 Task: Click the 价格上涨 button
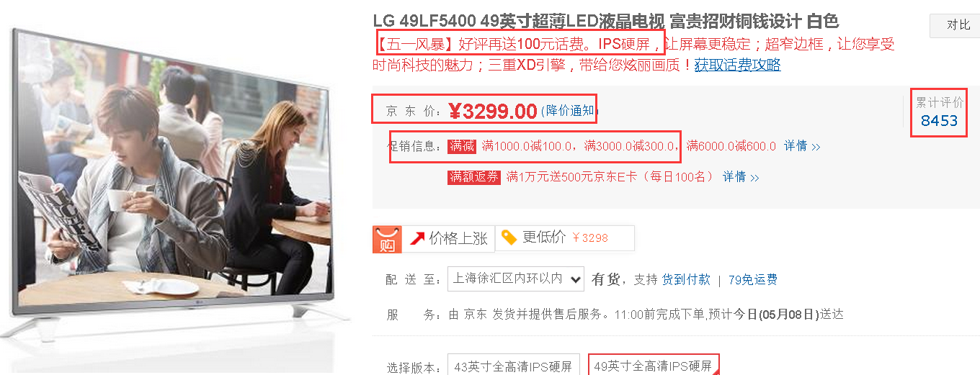448,238
